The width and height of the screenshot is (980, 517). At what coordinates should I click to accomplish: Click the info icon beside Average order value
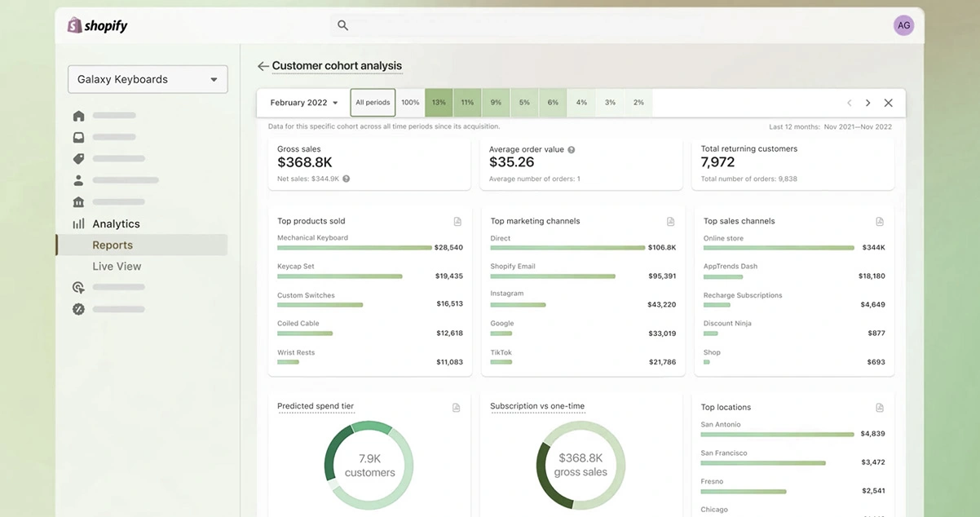(572, 150)
